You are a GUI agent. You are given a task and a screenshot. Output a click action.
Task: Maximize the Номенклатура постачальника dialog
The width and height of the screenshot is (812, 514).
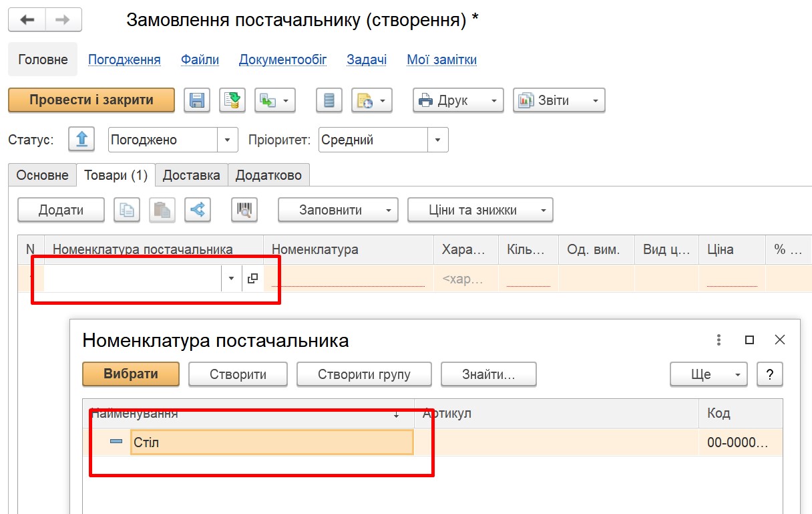pos(749,340)
